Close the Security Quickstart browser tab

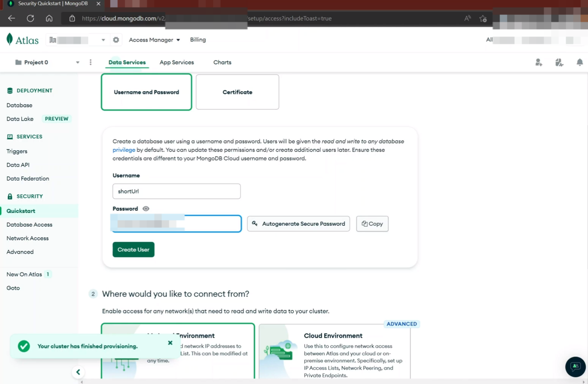click(98, 4)
